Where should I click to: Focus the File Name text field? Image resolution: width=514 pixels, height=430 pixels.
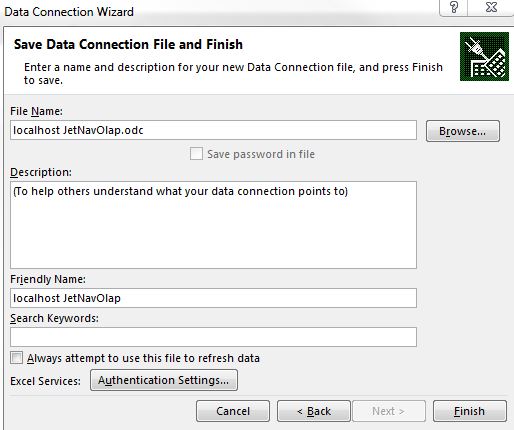pos(213,130)
